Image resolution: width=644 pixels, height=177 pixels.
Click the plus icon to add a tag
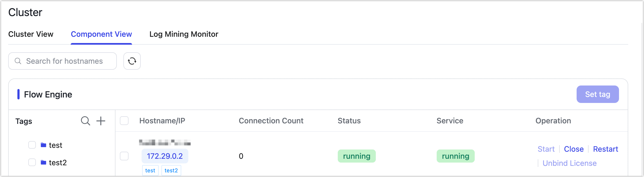pos(101,121)
